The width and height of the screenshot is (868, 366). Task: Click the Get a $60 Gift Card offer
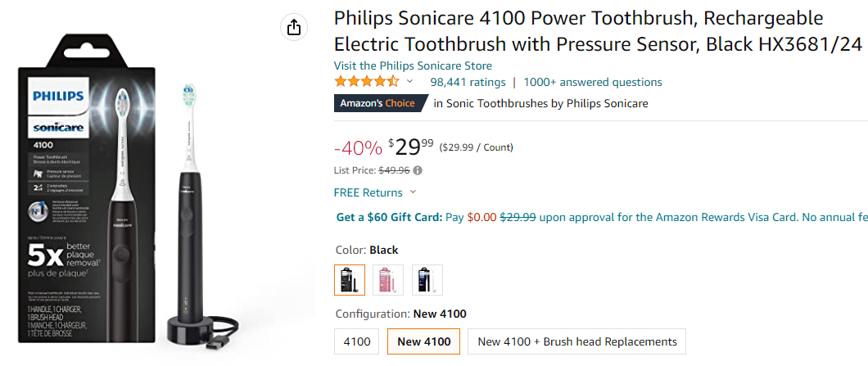click(389, 217)
